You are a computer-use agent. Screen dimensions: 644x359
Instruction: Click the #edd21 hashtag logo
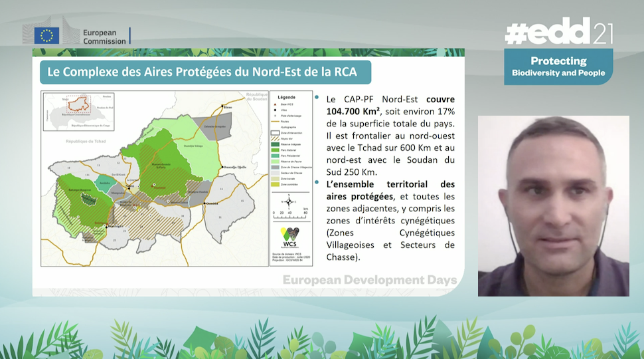558,33
